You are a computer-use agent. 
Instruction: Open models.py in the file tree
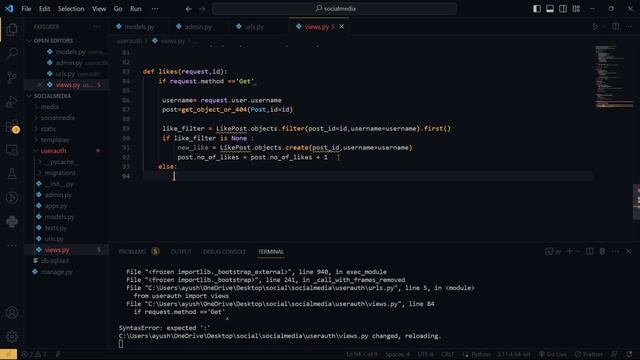coord(59,217)
